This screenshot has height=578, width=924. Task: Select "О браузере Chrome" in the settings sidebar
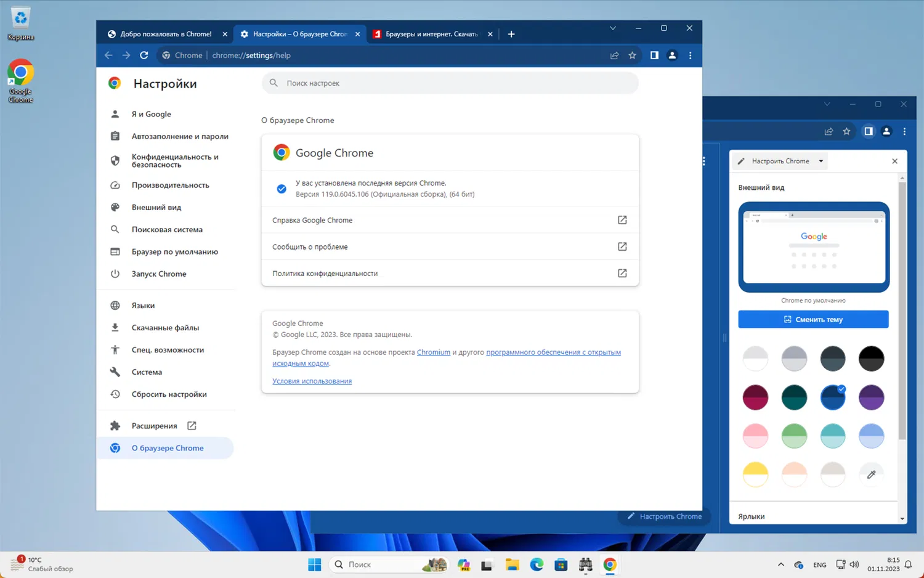(x=165, y=448)
